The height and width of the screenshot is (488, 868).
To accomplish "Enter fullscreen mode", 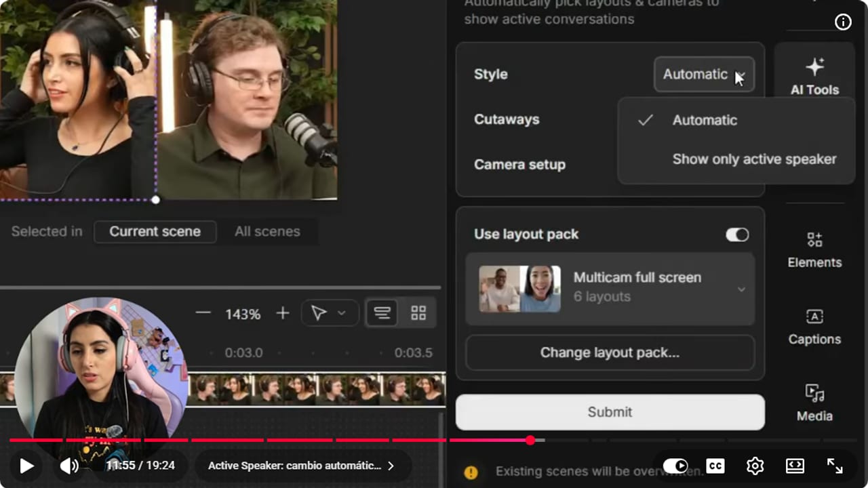I will click(x=835, y=466).
